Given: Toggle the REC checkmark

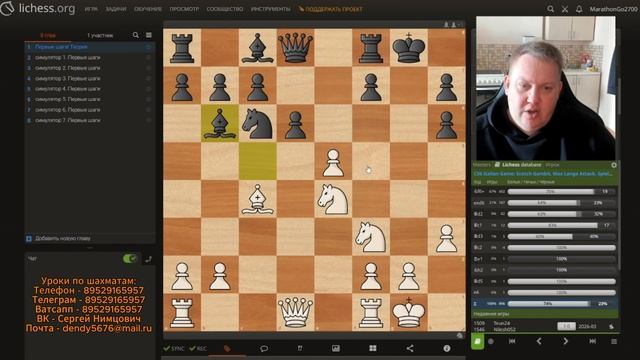Looking at the screenshot, I should pos(198,349).
